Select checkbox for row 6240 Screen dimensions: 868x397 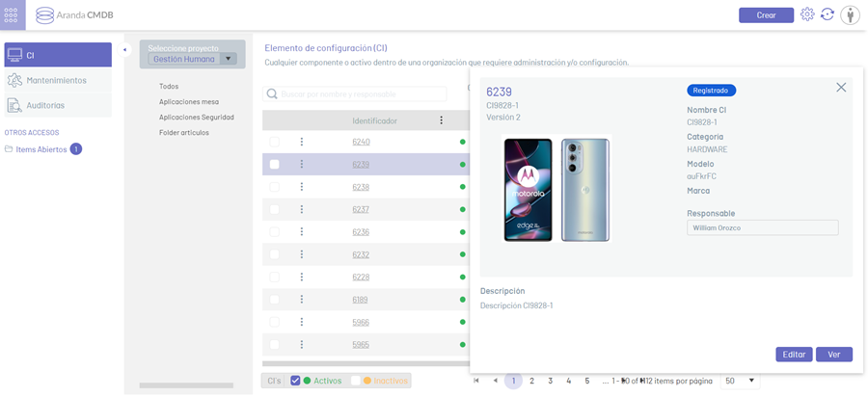(x=275, y=142)
